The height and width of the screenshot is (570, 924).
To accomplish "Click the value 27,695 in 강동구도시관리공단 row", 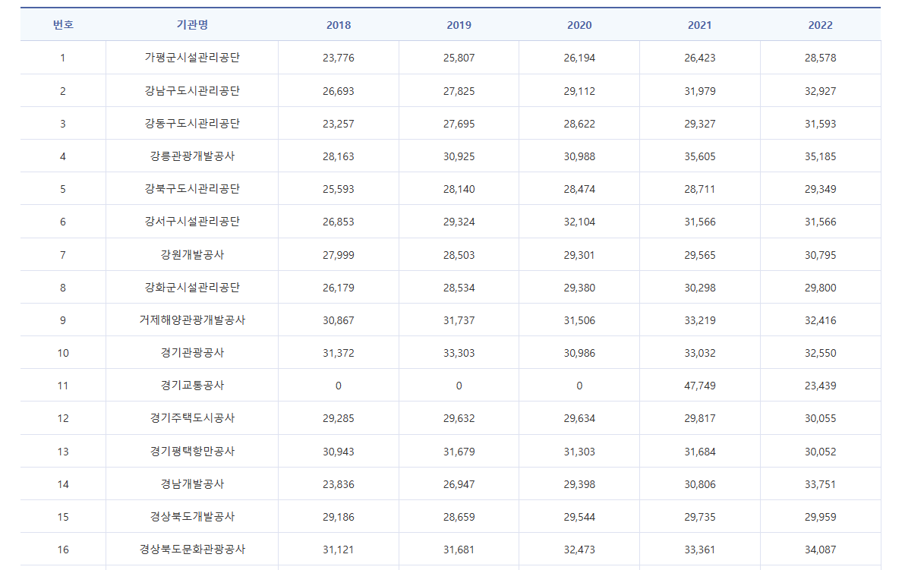I will coord(459,124).
